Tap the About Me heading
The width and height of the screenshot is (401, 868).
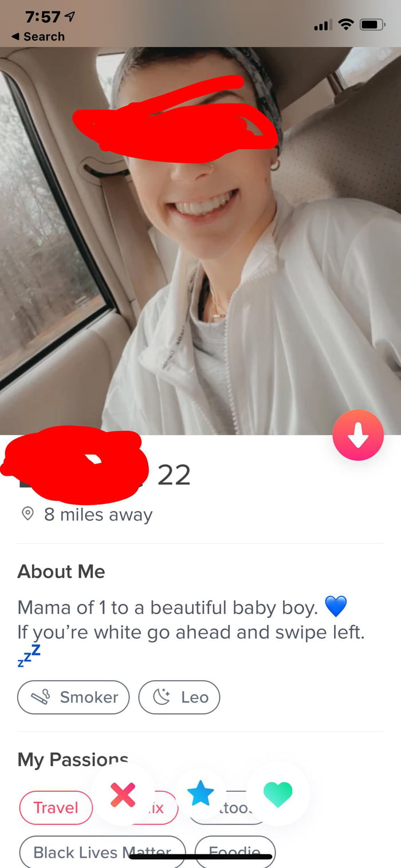[61, 571]
